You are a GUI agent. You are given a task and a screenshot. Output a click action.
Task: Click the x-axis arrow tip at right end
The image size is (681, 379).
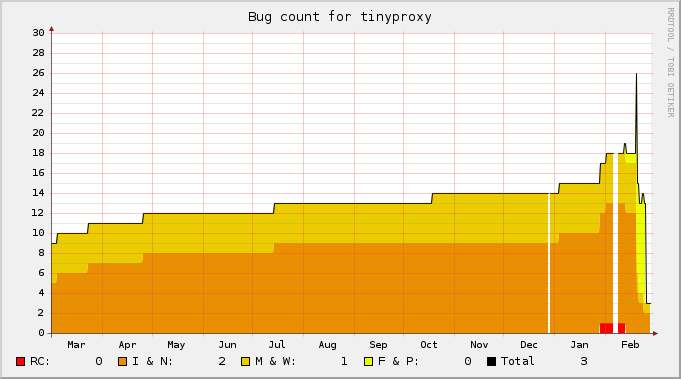(655, 333)
